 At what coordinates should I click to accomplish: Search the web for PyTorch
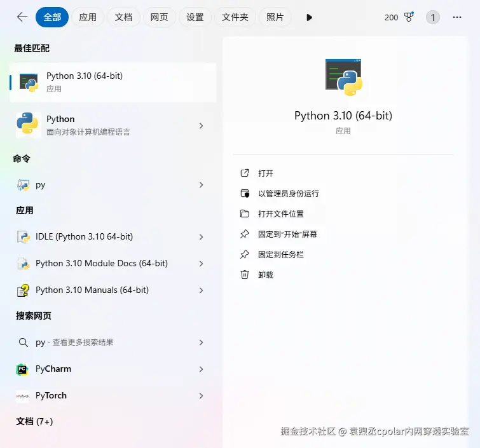tap(104, 396)
